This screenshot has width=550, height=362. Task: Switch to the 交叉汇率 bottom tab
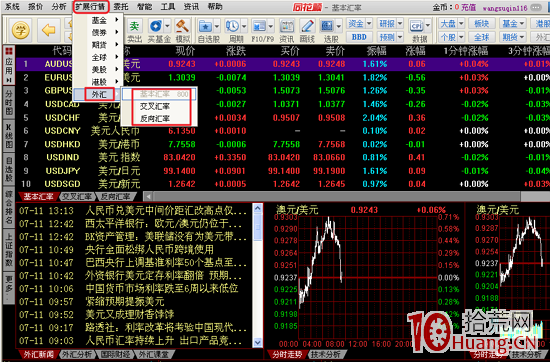(76, 196)
